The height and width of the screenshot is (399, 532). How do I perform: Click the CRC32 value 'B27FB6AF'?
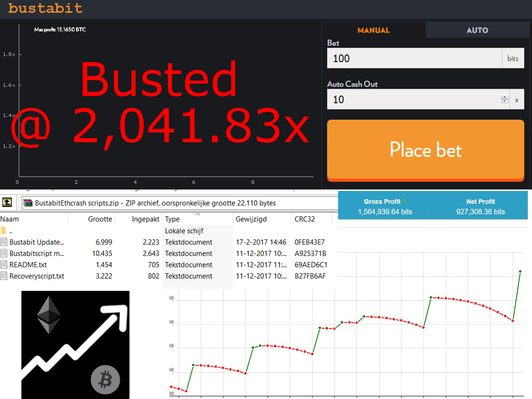[310, 276]
